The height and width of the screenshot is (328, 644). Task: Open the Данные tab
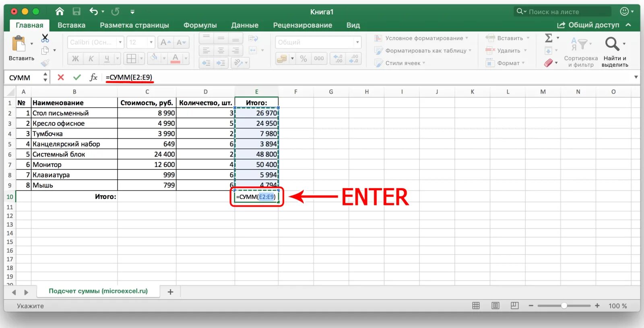click(245, 25)
